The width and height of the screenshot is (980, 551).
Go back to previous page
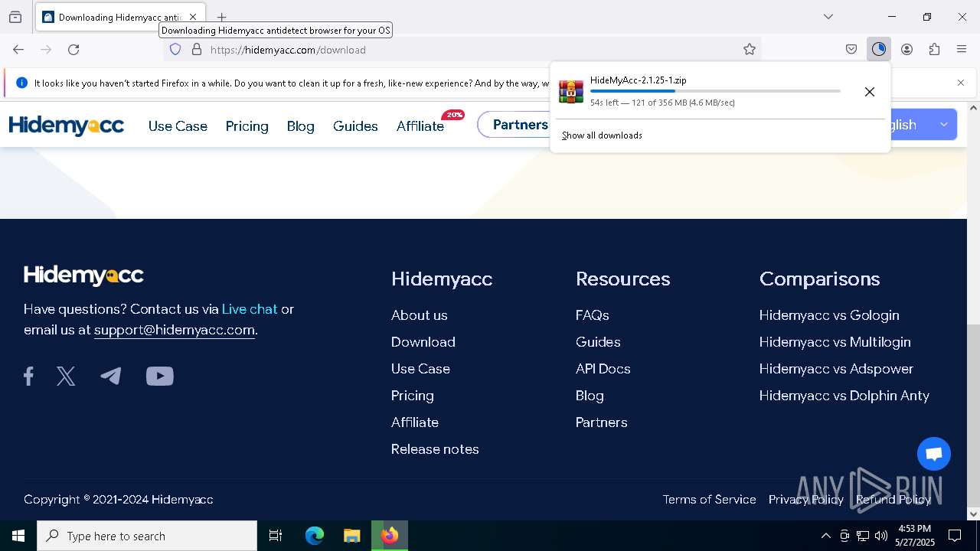18,50
